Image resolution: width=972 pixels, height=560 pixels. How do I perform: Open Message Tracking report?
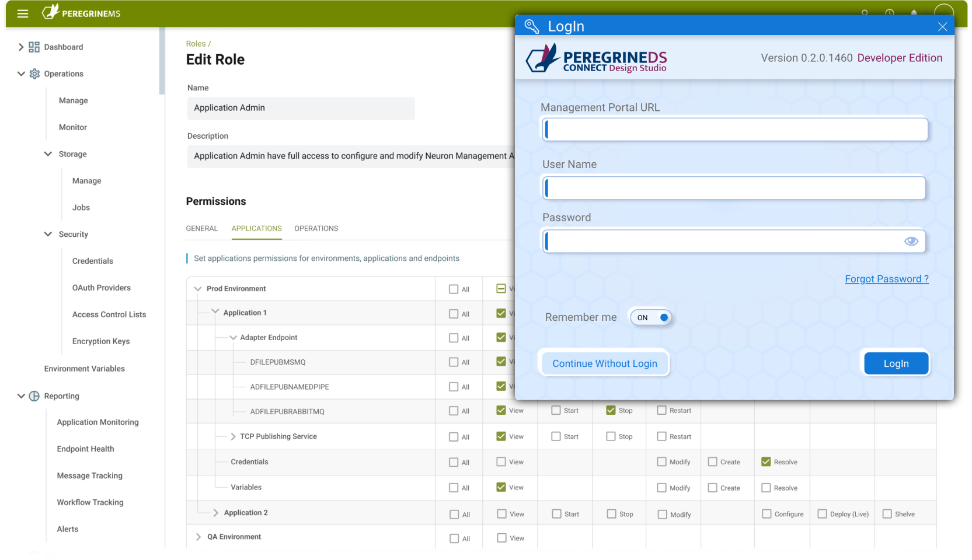pyautogui.click(x=90, y=476)
